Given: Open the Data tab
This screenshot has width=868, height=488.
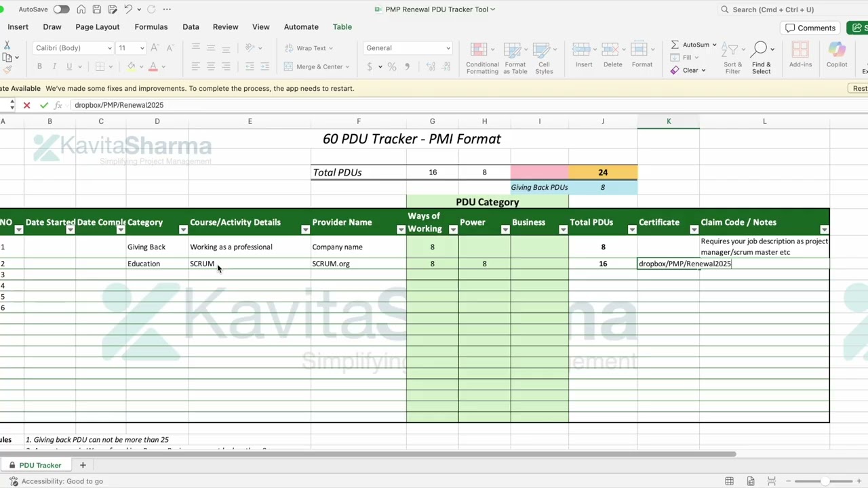Looking at the screenshot, I should coord(191,27).
